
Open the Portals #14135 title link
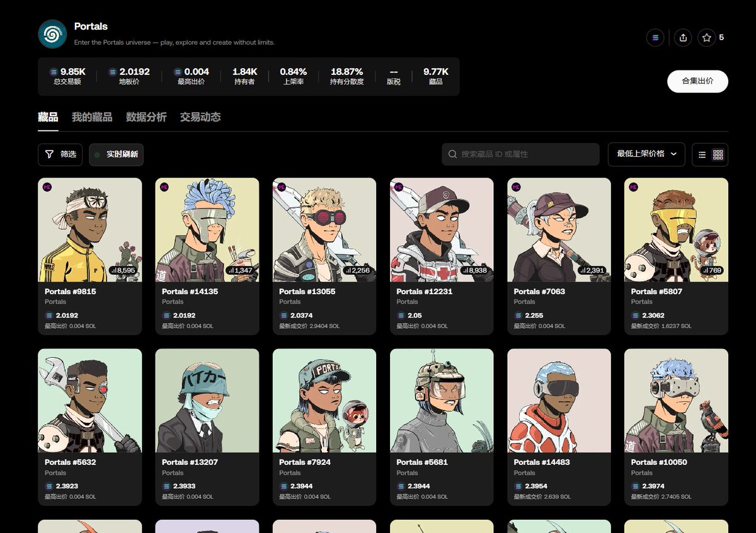190,292
